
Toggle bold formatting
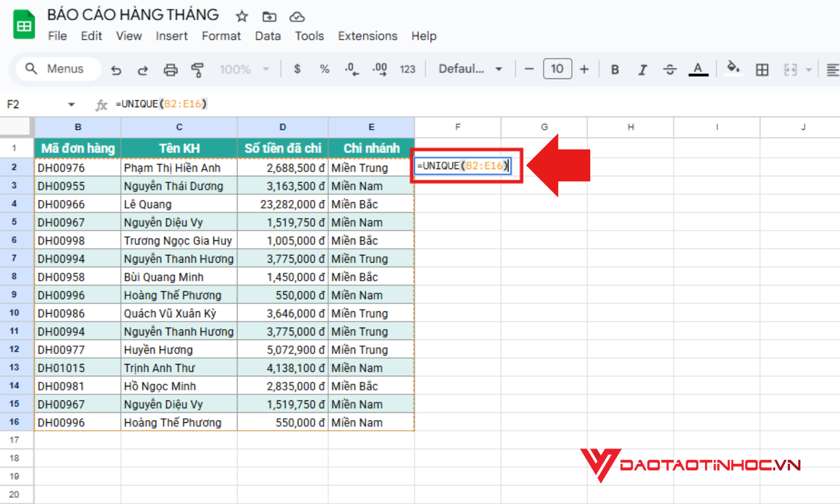615,69
